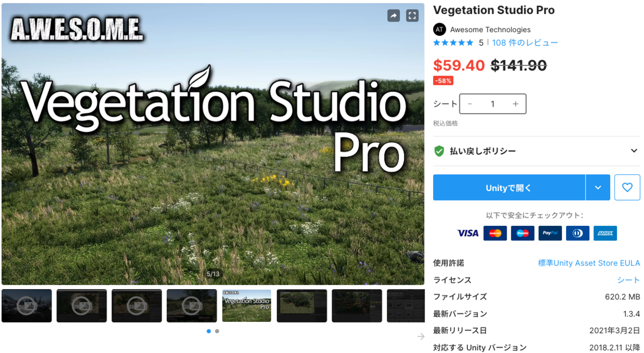This screenshot has width=644, height=353.
Task: Select second video thumbnail
Action: tap(82, 306)
